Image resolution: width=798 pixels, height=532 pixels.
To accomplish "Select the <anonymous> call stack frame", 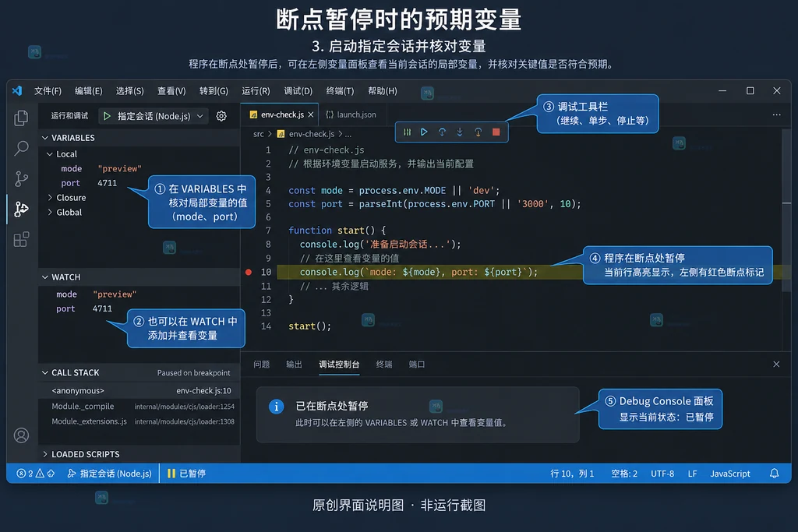I will tap(139, 390).
